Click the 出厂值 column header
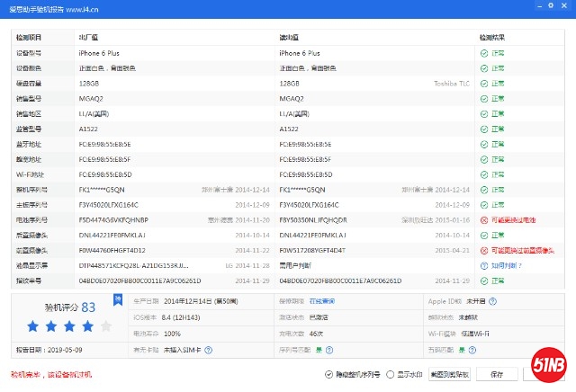576x392 pixels. coord(90,38)
